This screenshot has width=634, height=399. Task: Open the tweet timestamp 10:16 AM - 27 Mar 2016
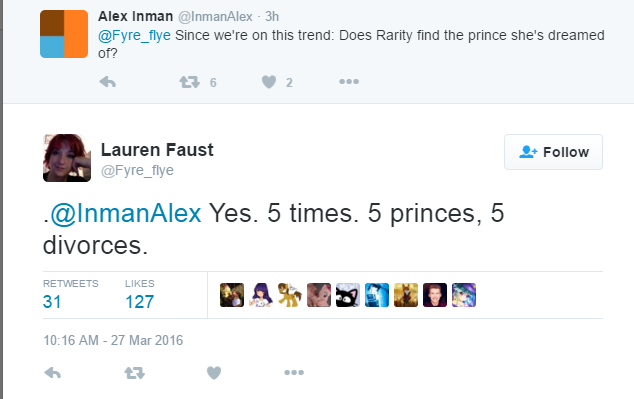[x=113, y=340]
